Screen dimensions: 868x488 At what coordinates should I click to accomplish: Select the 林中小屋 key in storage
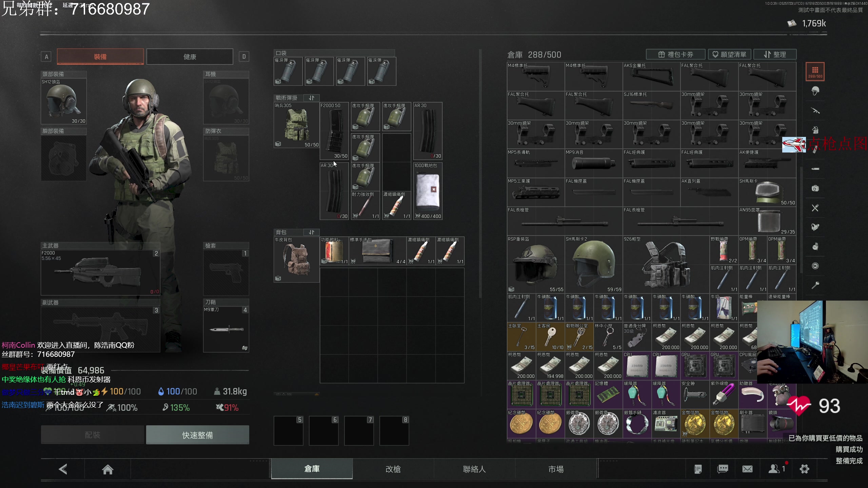click(x=608, y=337)
